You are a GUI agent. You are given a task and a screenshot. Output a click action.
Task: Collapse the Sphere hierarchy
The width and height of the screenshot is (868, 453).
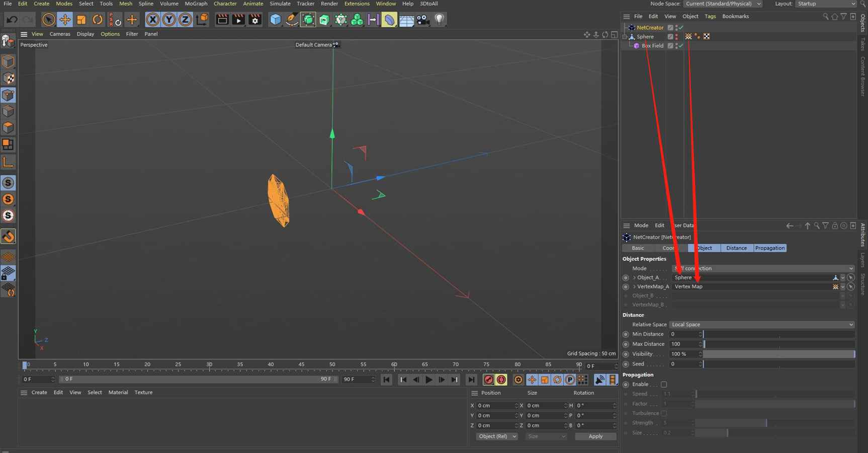[x=625, y=37]
